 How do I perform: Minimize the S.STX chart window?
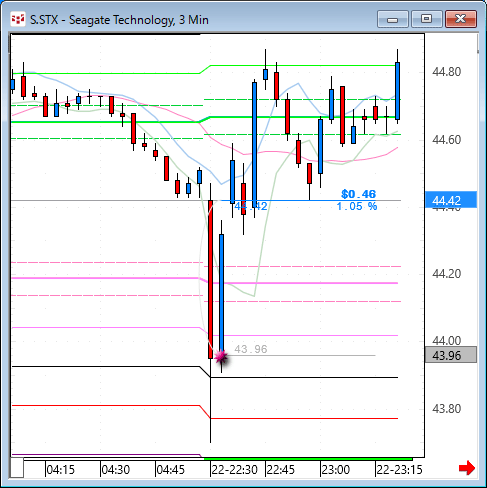coord(393,19)
